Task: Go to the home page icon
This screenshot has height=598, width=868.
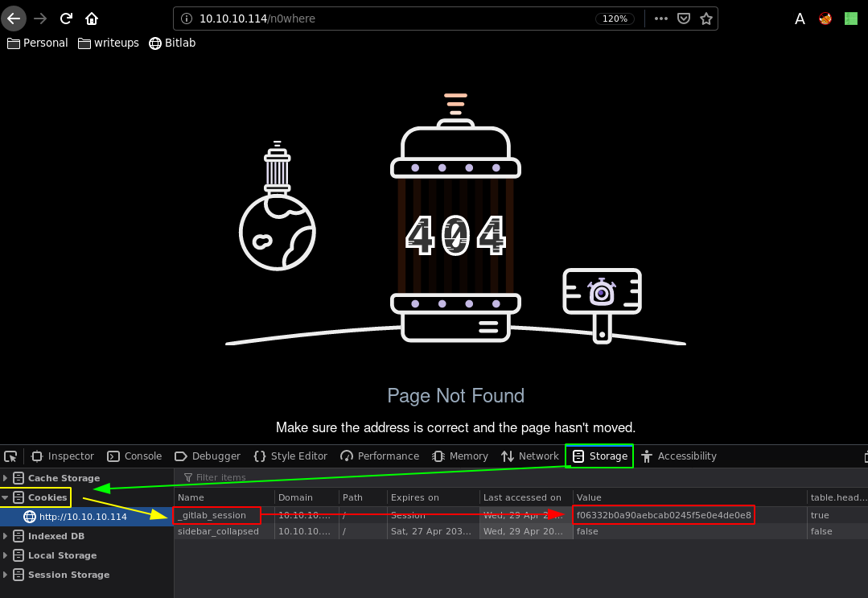Action: (x=92, y=19)
